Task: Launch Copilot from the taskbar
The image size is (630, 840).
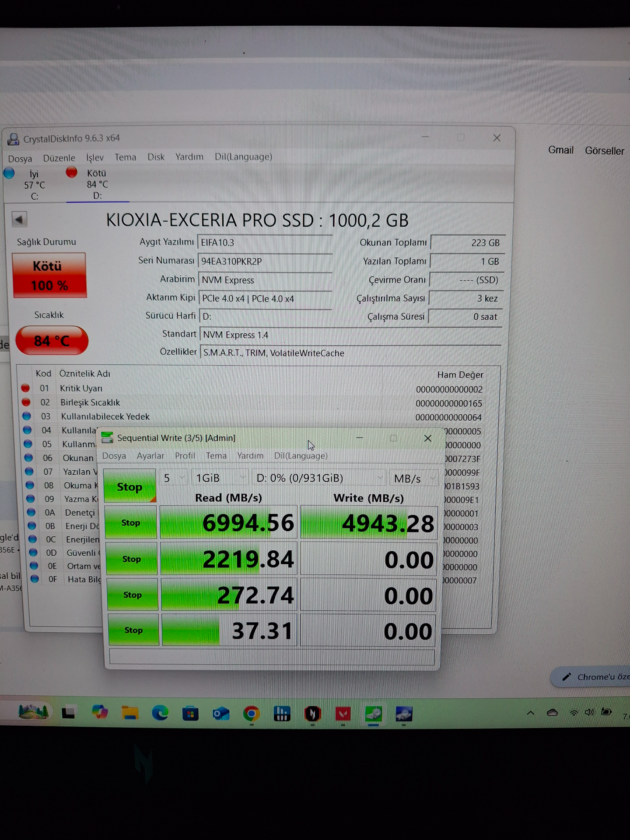Action: coord(100,712)
